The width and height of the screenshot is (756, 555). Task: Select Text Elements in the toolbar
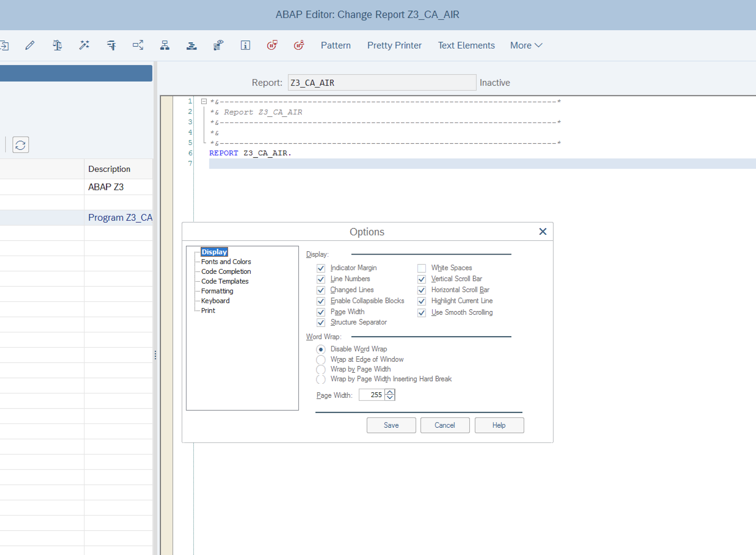pyautogui.click(x=466, y=45)
